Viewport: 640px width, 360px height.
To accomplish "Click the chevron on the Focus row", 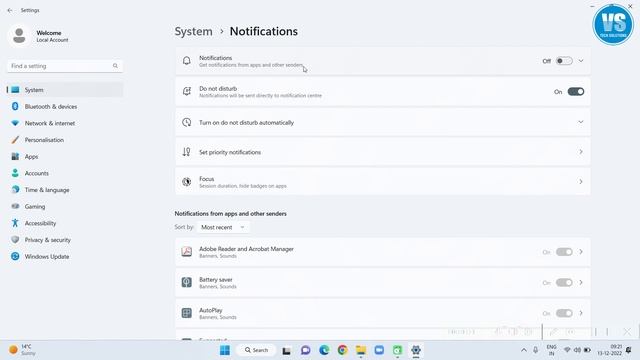I will (x=581, y=182).
